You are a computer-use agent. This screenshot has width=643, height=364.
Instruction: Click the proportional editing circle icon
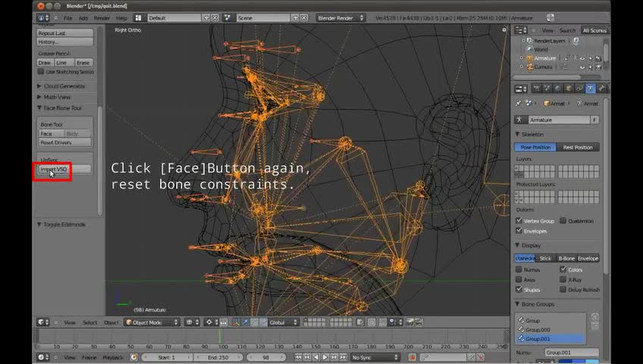click(x=372, y=322)
